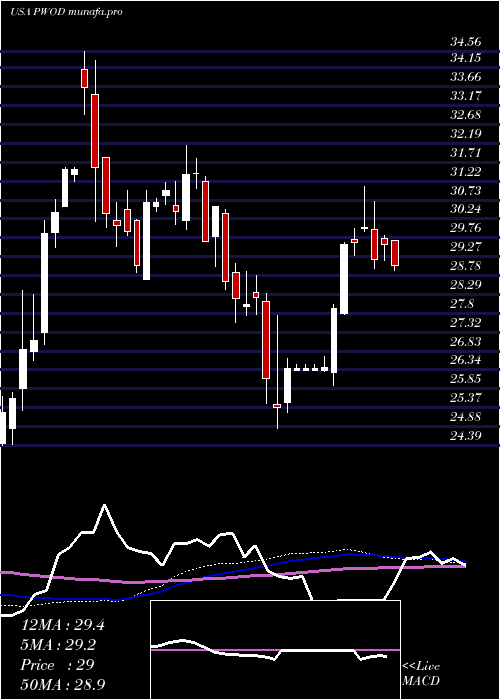Click the 30.73 price axis label
The height and width of the screenshot is (700, 500).
[466, 191]
